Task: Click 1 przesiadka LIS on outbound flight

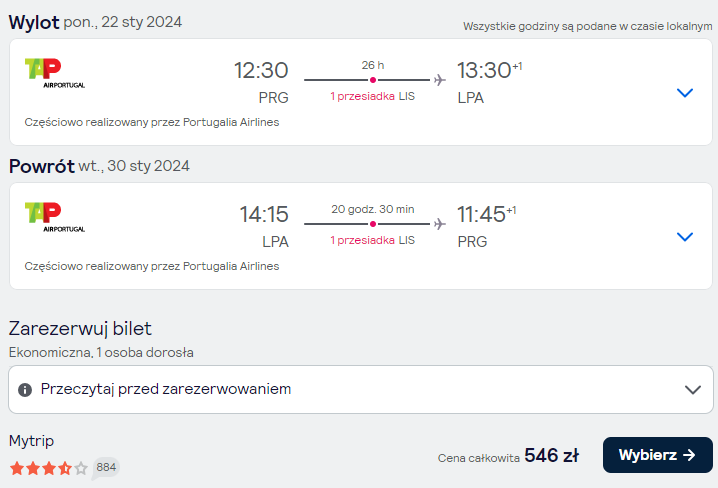Action: pos(372,96)
